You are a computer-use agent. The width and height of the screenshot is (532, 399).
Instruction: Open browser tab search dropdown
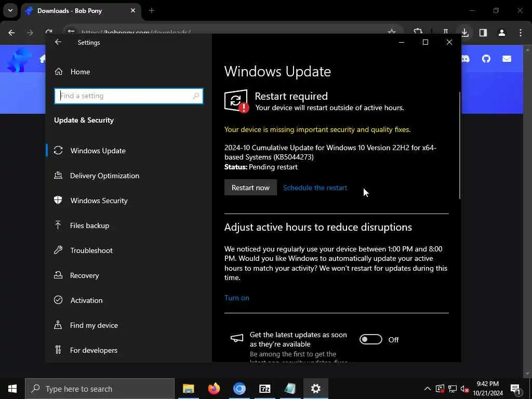(x=10, y=10)
